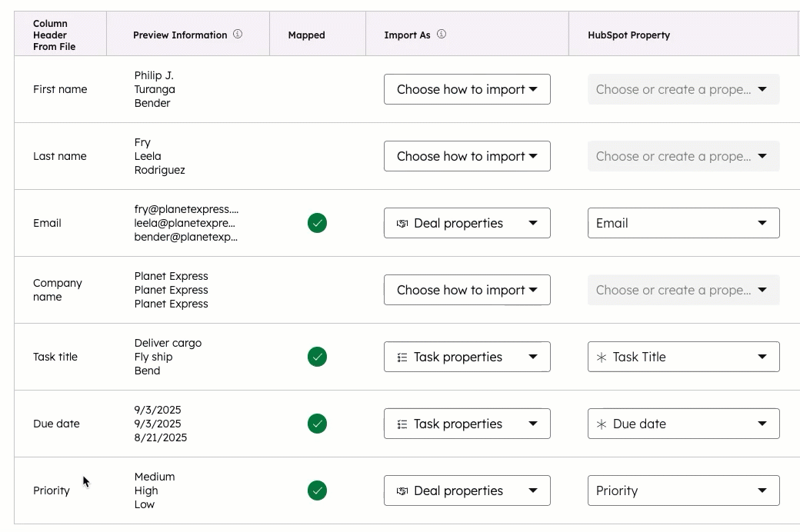Open the Priority HubSpot Property dropdown
The width and height of the screenshot is (800, 532).
tap(683, 490)
